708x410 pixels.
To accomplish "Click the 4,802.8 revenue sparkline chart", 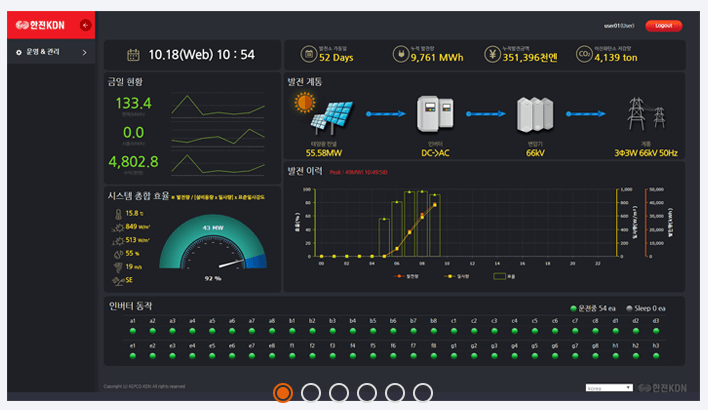I will 218,163.
